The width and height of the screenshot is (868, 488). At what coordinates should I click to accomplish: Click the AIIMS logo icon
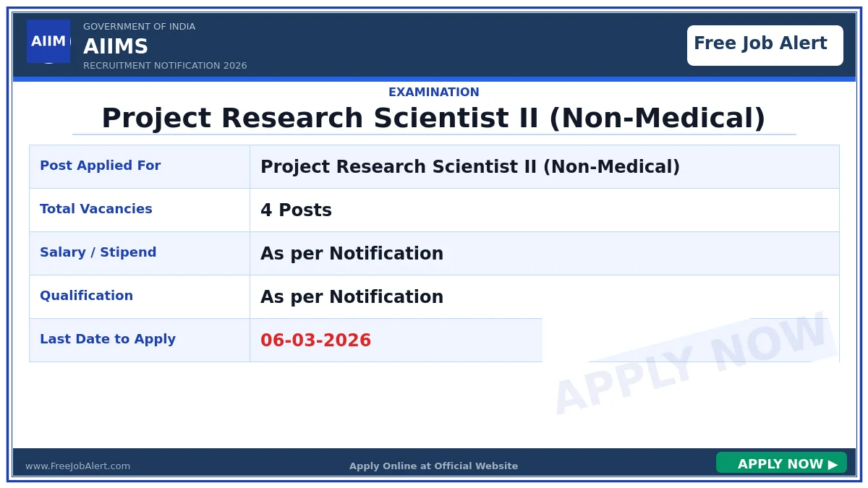tap(48, 41)
